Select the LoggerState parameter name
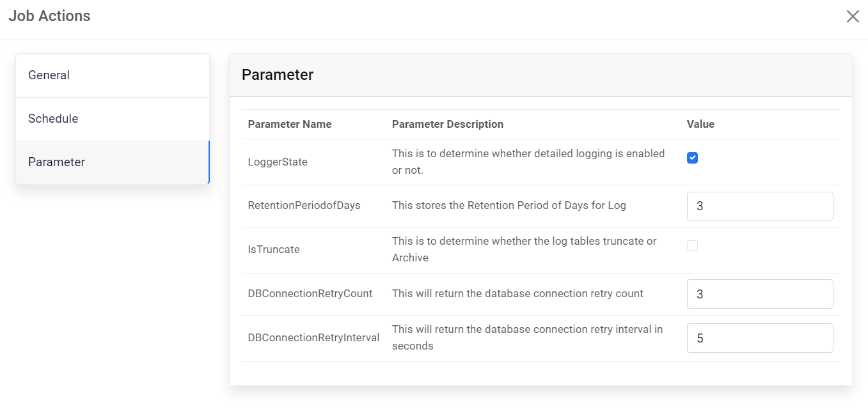Viewport: 868px width, 416px height. pyautogui.click(x=278, y=162)
